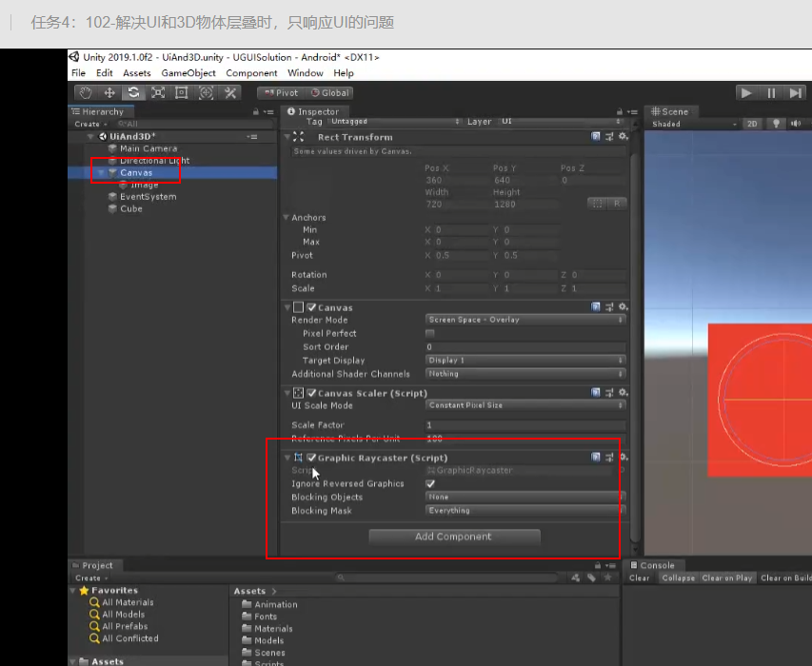Toggle the Global handle rotation button
This screenshot has width=812, height=666.
(330, 93)
